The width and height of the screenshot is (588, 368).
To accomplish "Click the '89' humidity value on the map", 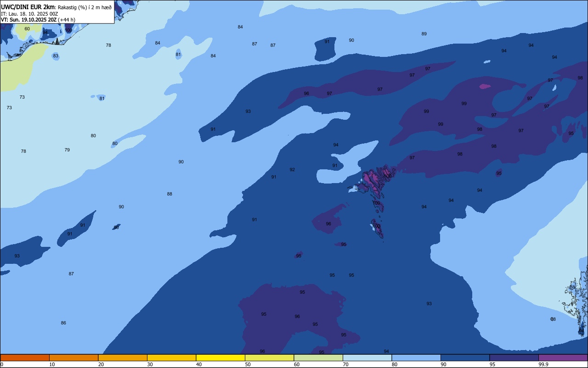I will click(x=424, y=33).
